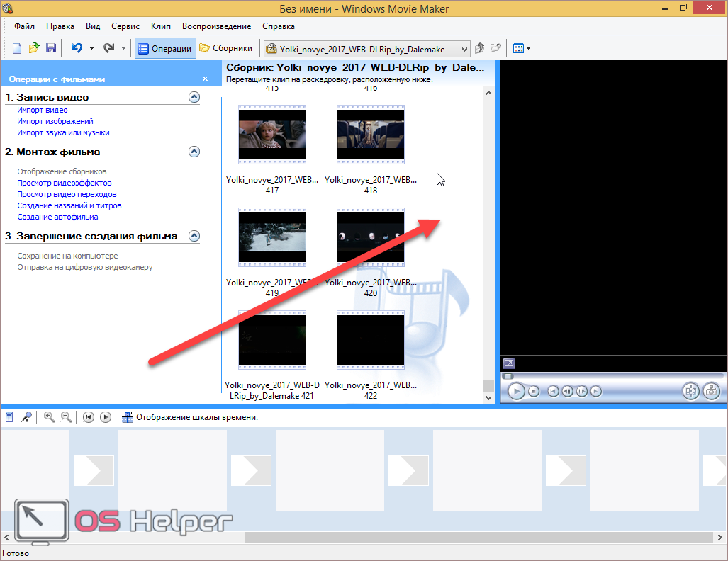Click Создание названий и титров link
This screenshot has width=728, height=561.
69,205
